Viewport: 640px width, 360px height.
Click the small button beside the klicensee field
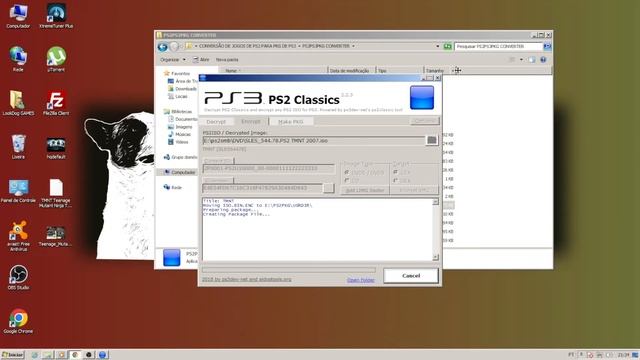point(328,188)
